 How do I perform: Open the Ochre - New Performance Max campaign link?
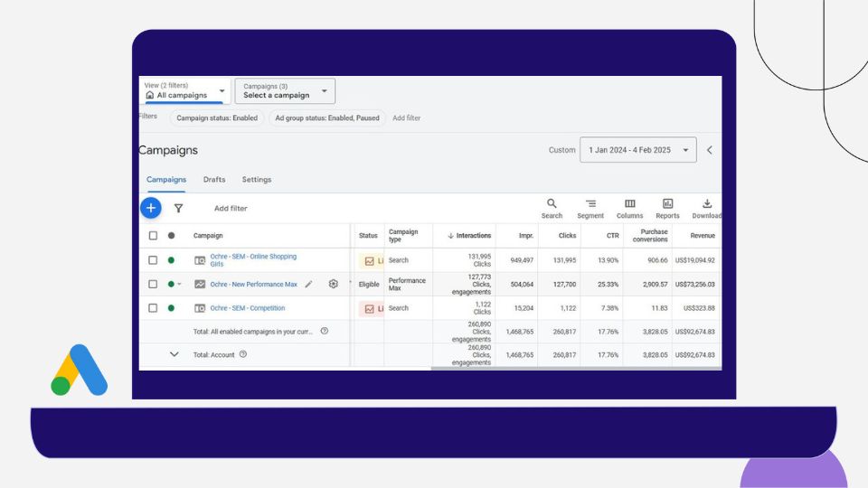click(253, 284)
